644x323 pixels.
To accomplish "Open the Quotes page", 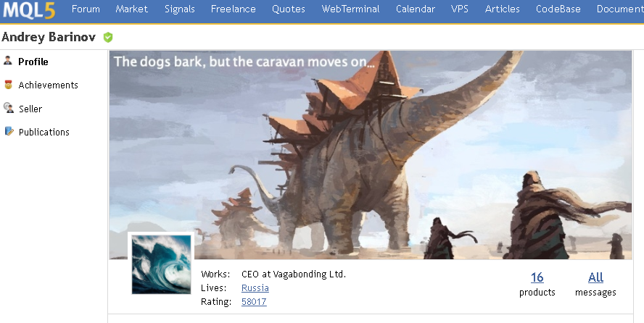I will click(289, 9).
